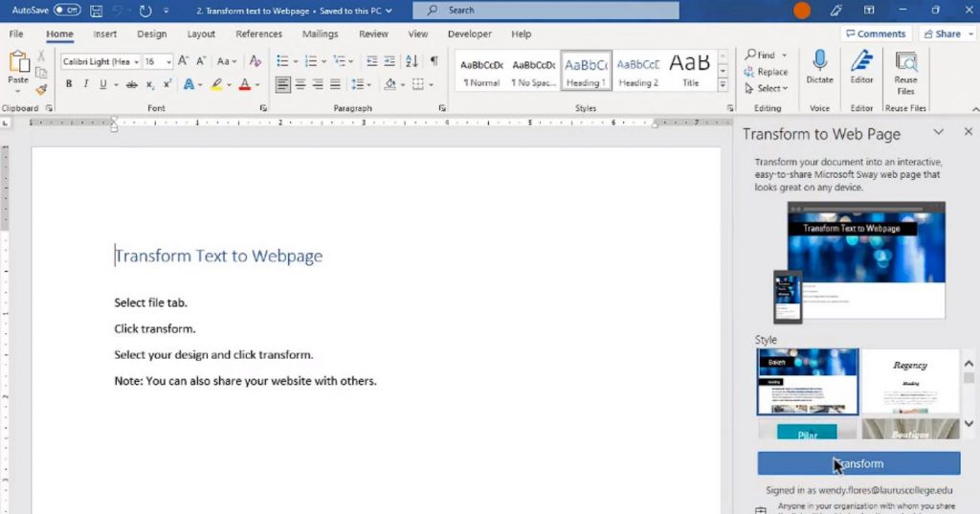Open the font color red A swatch
The image size is (980, 514).
245,84
